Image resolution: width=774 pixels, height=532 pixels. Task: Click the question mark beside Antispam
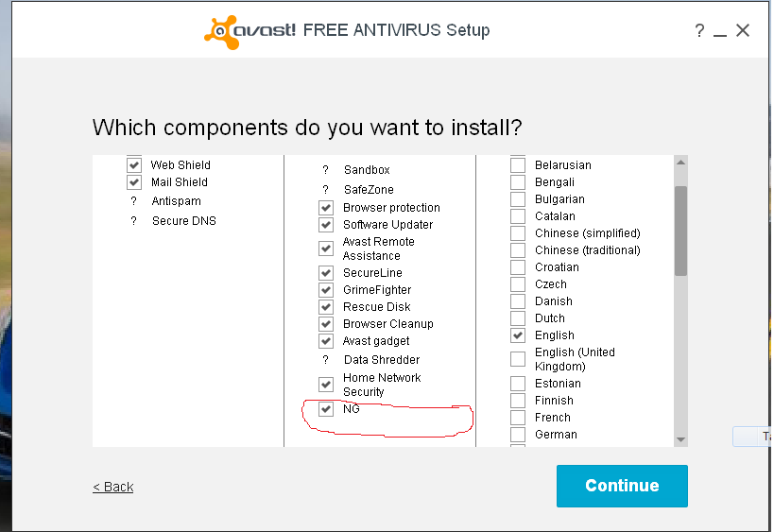click(133, 201)
